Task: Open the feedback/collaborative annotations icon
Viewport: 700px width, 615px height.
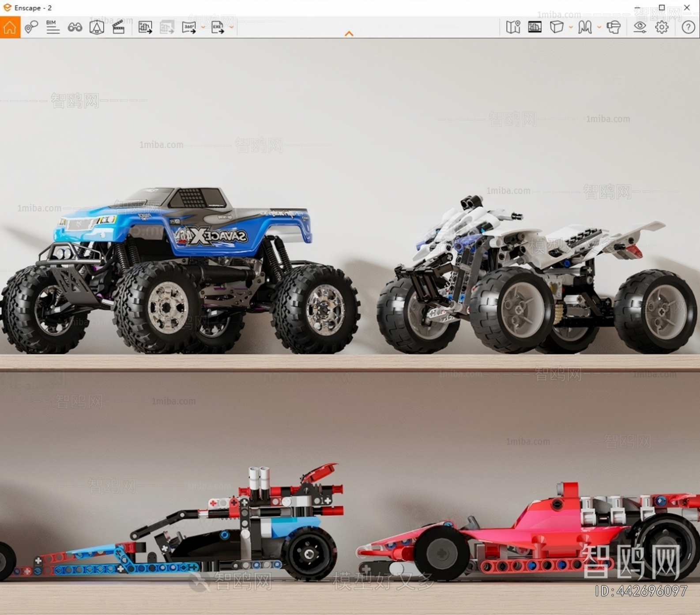Action: click(x=31, y=27)
